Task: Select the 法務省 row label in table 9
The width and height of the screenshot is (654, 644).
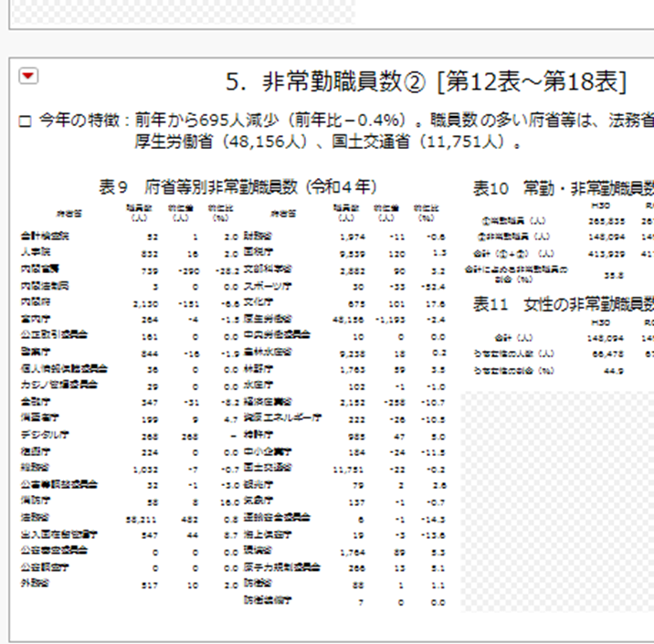Action: click(35, 518)
